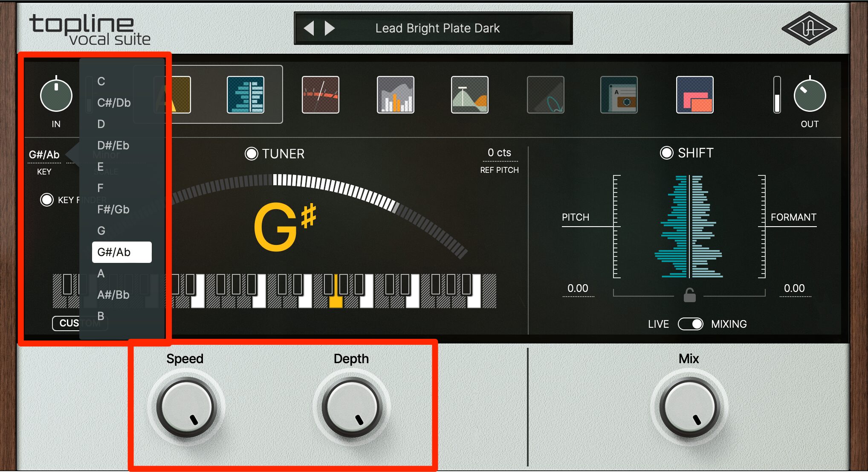Toggle the TUNER power button
The width and height of the screenshot is (868, 472).
tap(252, 154)
